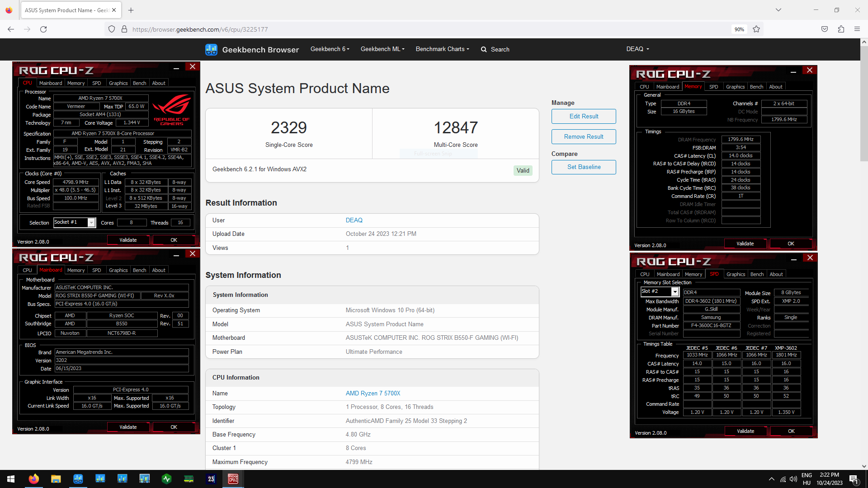Click OK in the SPD CPU-Z window
The image size is (868, 488).
791,431
